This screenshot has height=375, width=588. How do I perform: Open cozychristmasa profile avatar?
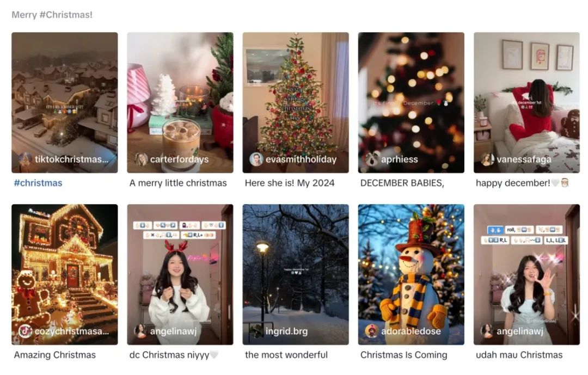click(25, 331)
